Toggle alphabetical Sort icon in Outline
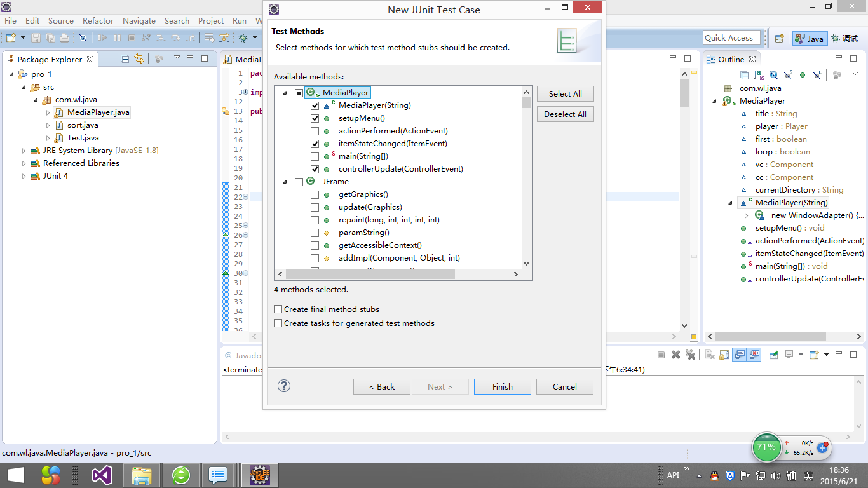 759,75
